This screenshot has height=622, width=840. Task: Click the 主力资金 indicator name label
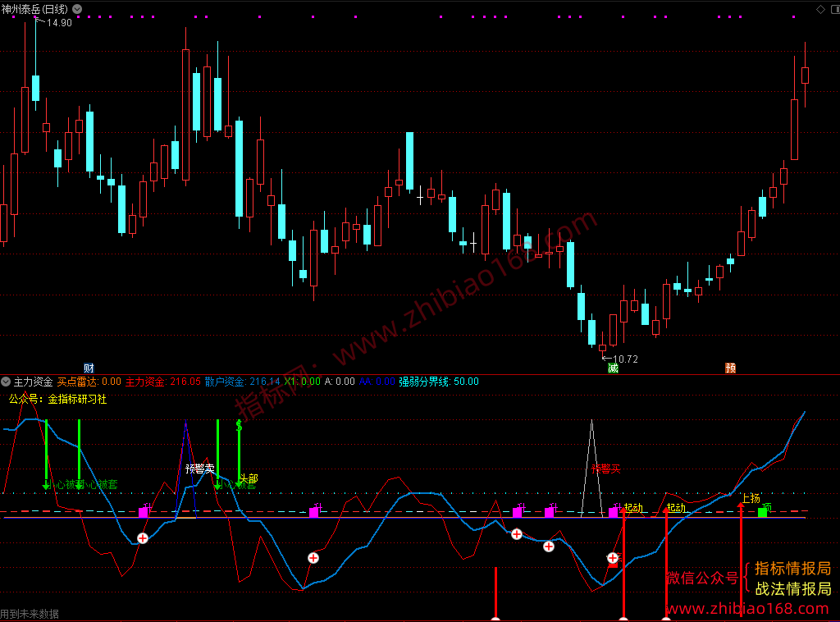tap(33, 382)
